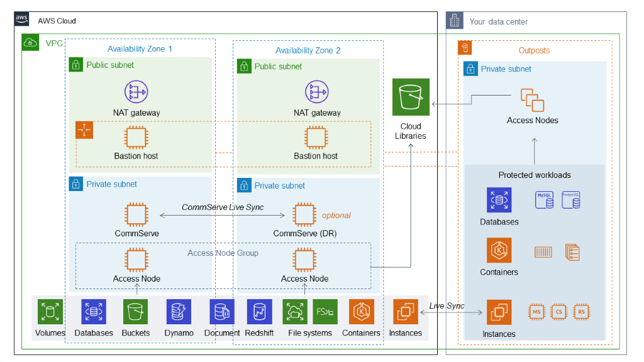Click the green VPC cloud icon

(x=30, y=43)
